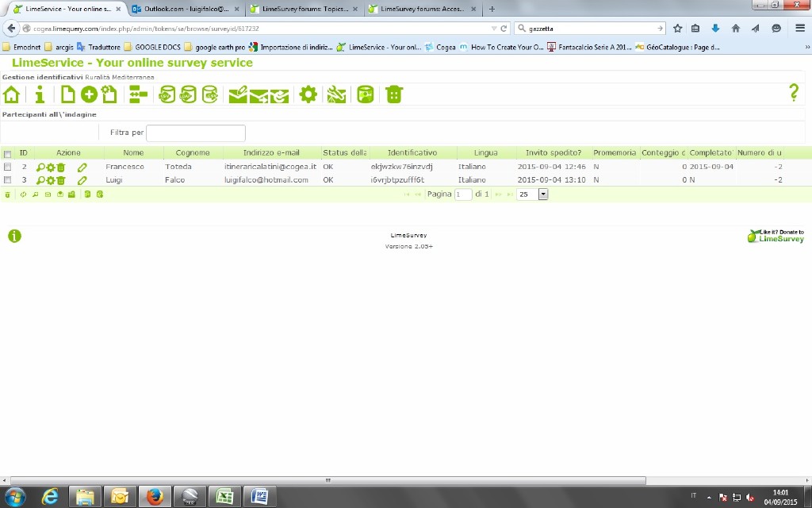812x508 pixels.
Task: Sort table by the Cognome column header
Action: pos(192,152)
